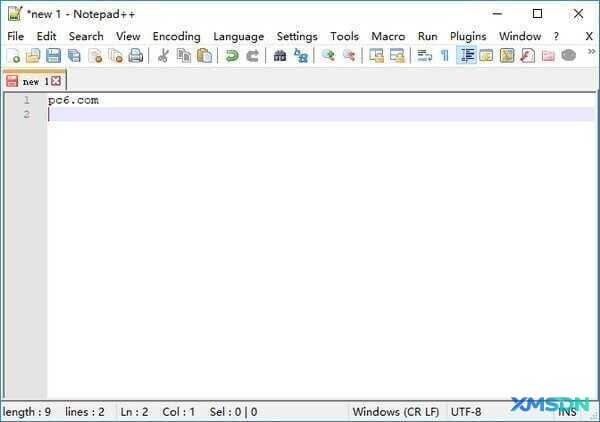Click the Open file folder icon
600x422 pixels.
click(33, 56)
